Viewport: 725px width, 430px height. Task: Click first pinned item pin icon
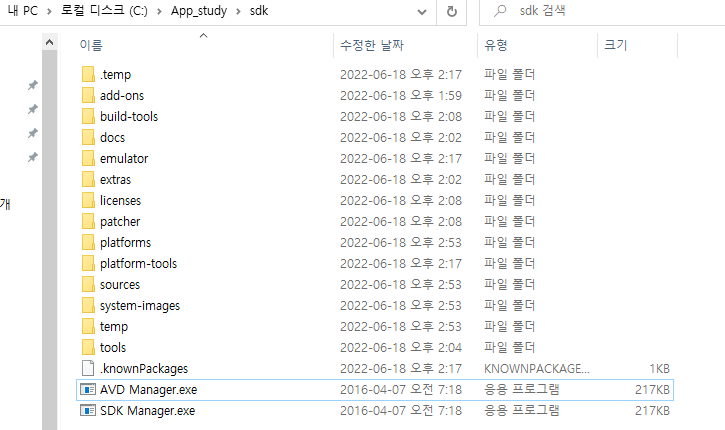pyautogui.click(x=32, y=85)
